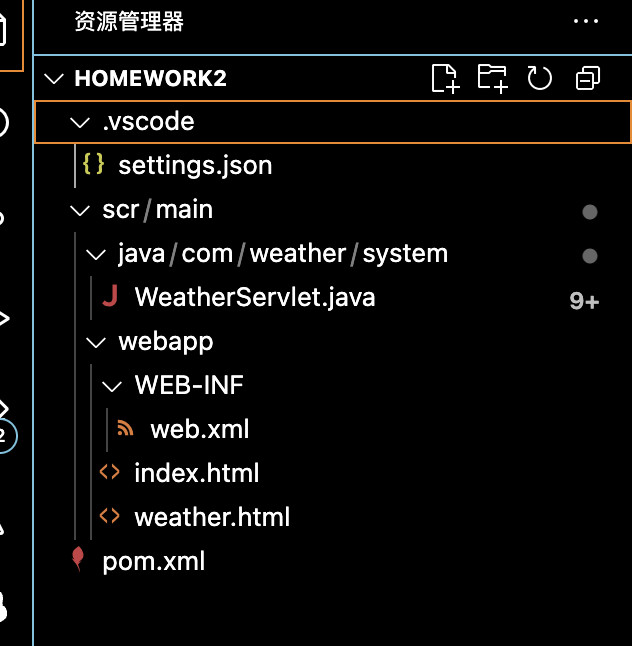The width and height of the screenshot is (632, 646).
Task: Click the Java icon beside WeatherServlet.java
Action: [x=110, y=297]
